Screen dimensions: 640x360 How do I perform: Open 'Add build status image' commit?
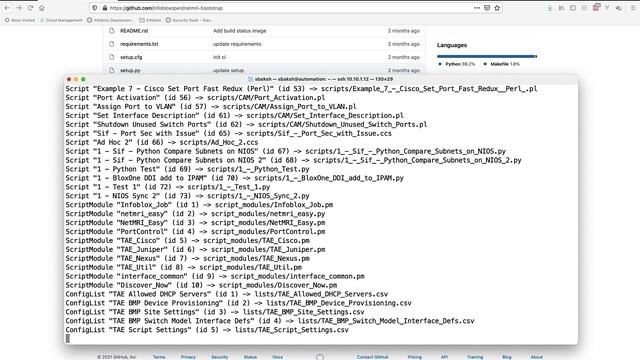pos(240,31)
